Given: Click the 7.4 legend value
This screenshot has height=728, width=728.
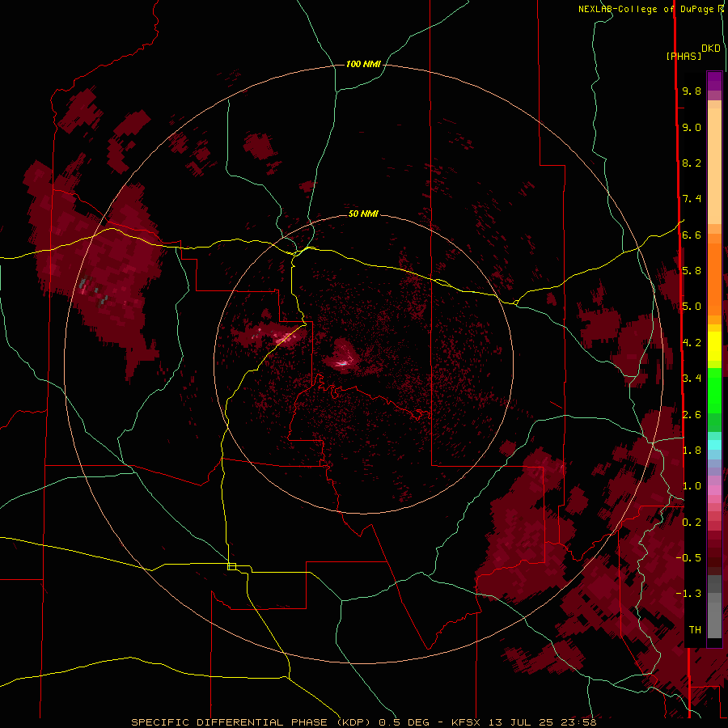Looking at the screenshot, I should pyautogui.click(x=692, y=199).
